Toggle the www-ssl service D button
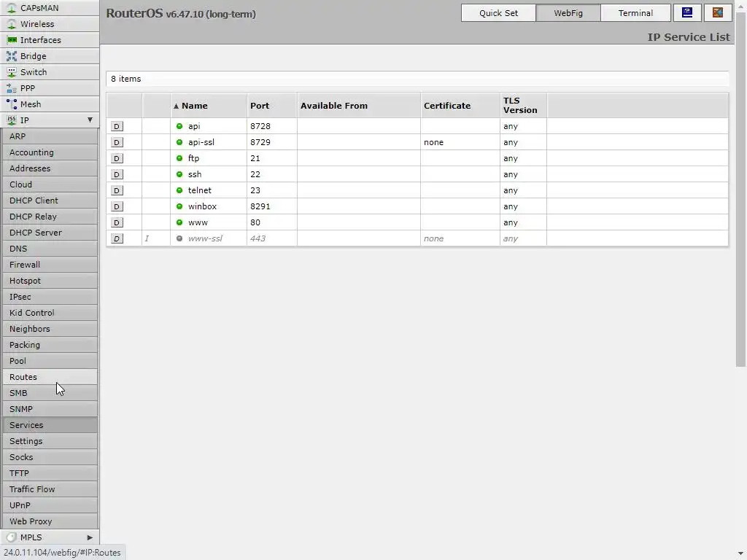747x560 pixels. [117, 238]
